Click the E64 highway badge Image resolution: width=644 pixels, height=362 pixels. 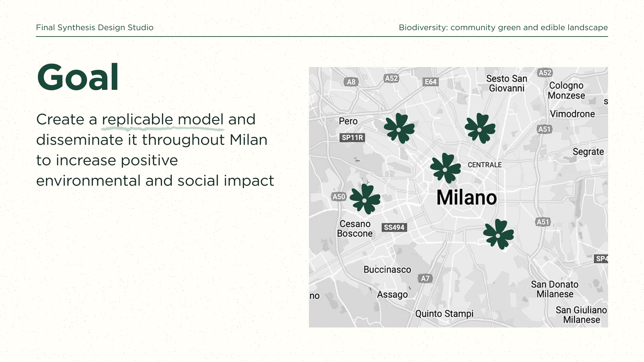431,82
